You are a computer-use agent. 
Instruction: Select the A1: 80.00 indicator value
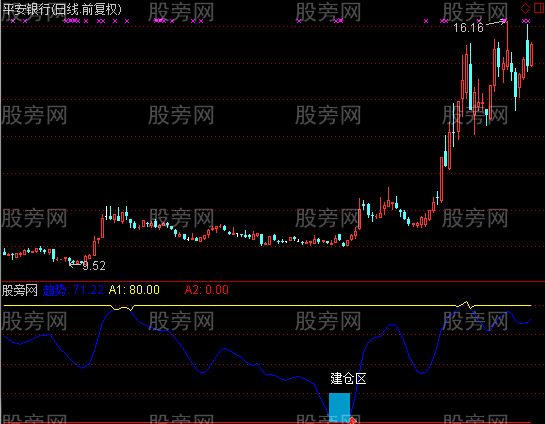point(134,290)
